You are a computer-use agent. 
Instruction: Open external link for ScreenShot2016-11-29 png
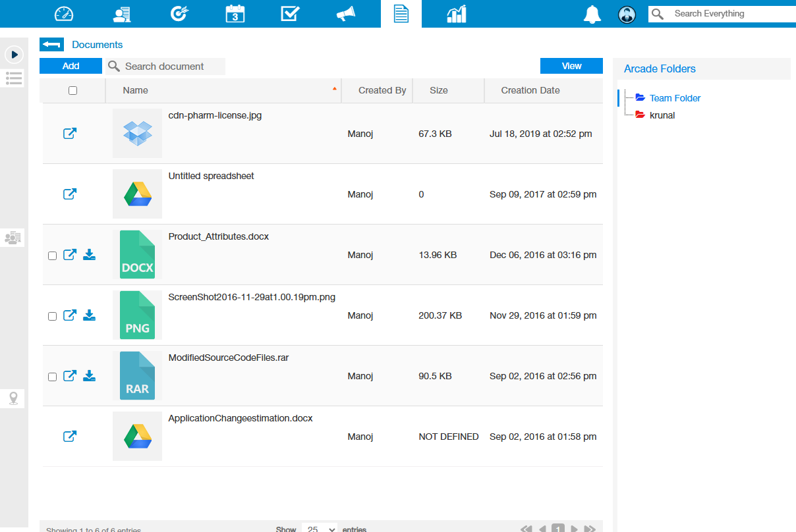click(x=69, y=315)
